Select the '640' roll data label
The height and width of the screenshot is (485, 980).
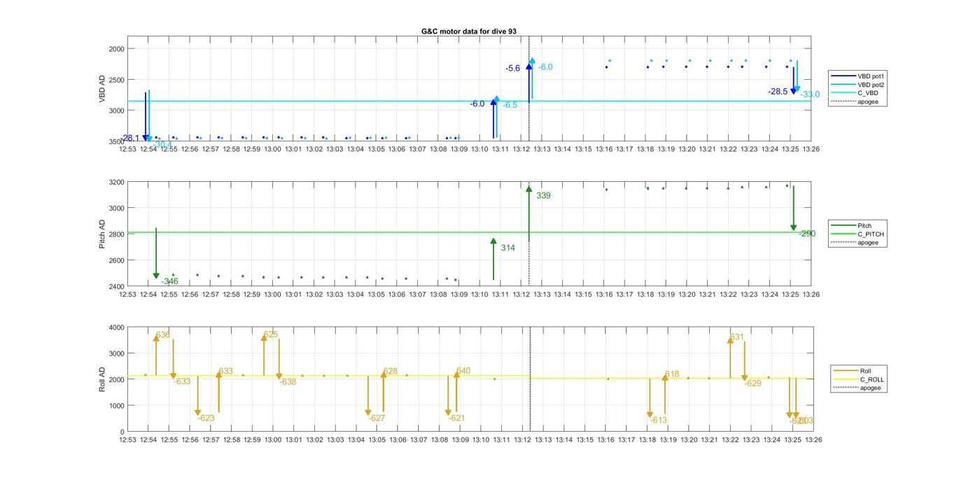463,371
